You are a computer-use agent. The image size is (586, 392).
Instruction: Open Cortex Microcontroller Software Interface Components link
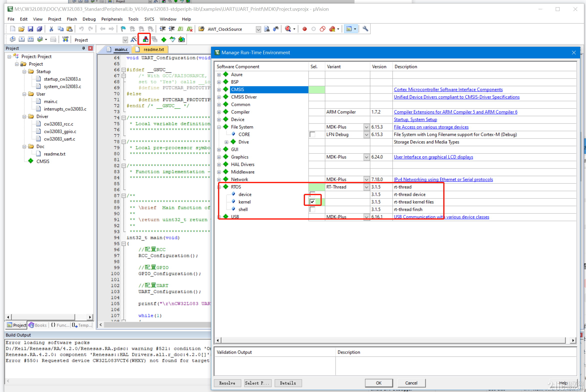[448, 89]
